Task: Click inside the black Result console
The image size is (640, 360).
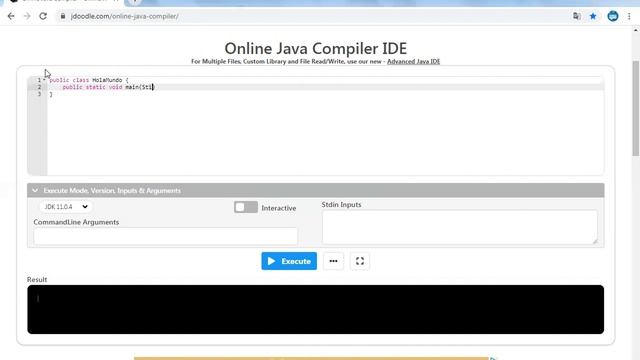Action: tap(316, 309)
